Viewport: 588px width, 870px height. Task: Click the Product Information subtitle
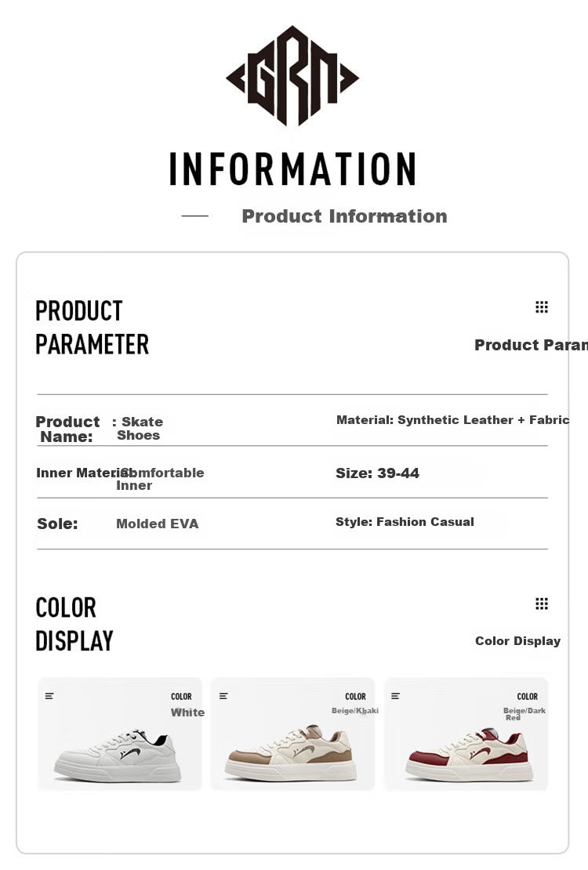pos(344,216)
